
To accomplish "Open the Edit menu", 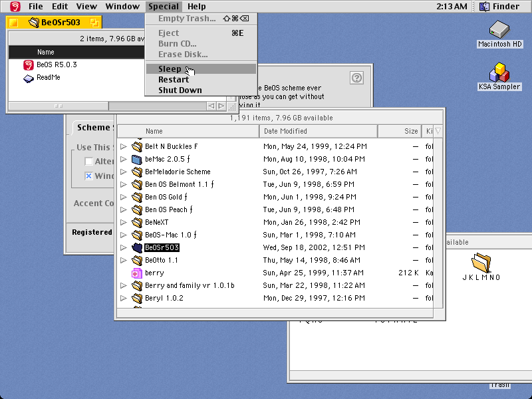I will (x=60, y=6).
